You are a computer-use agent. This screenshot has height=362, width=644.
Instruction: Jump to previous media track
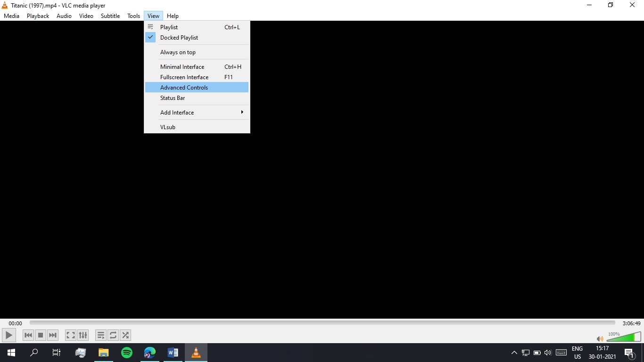28,335
